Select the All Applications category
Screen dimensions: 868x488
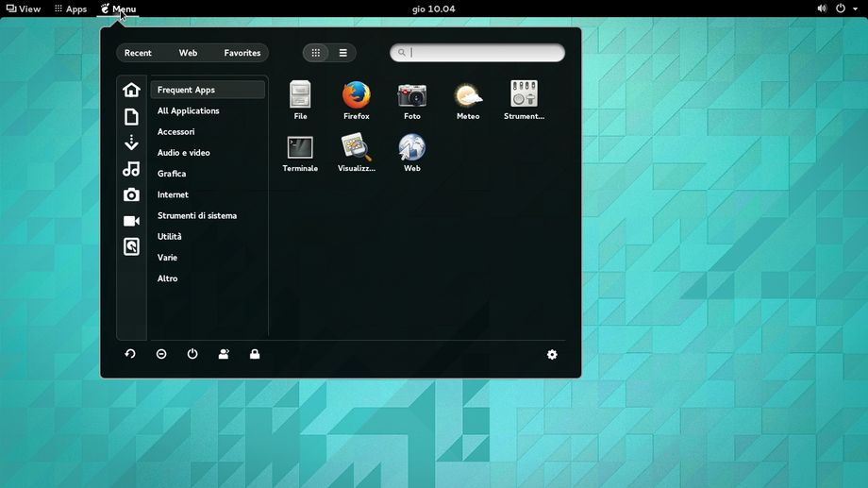click(x=189, y=110)
